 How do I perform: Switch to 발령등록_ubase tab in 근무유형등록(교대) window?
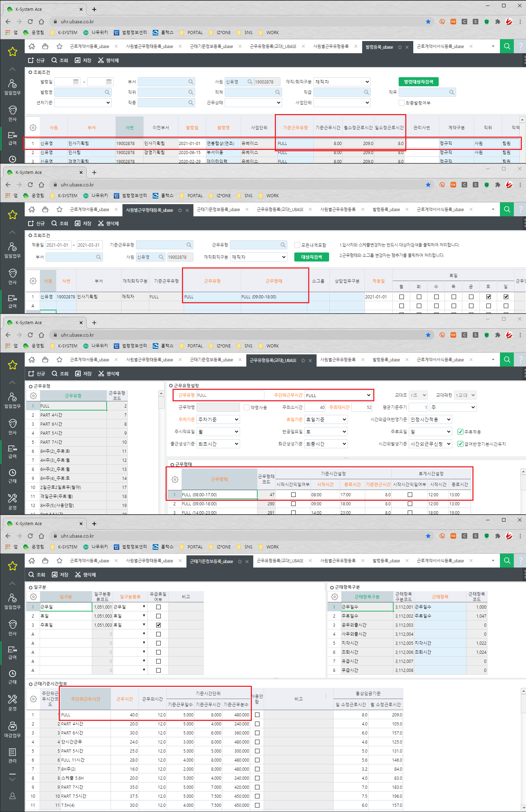pyautogui.click(x=386, y=360)
